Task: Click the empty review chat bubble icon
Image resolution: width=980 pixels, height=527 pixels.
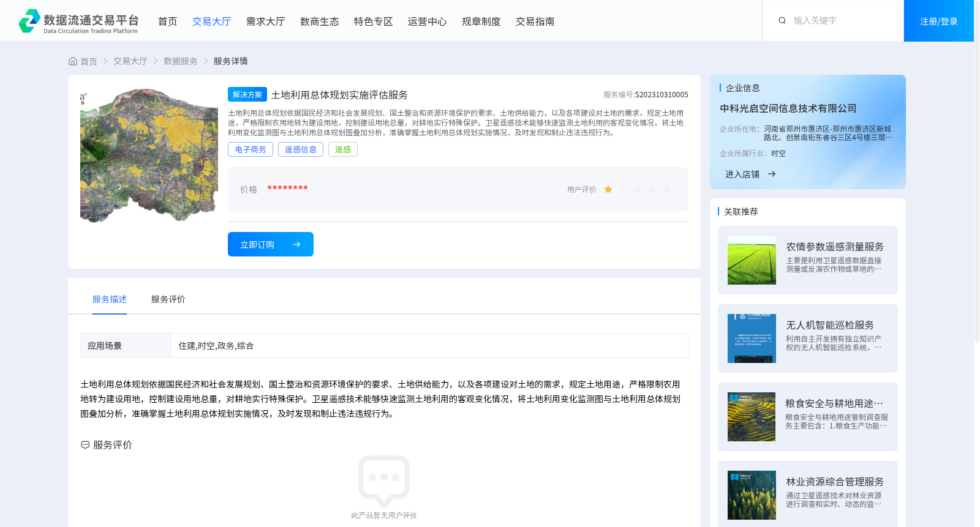Action: tap(384, 481)
